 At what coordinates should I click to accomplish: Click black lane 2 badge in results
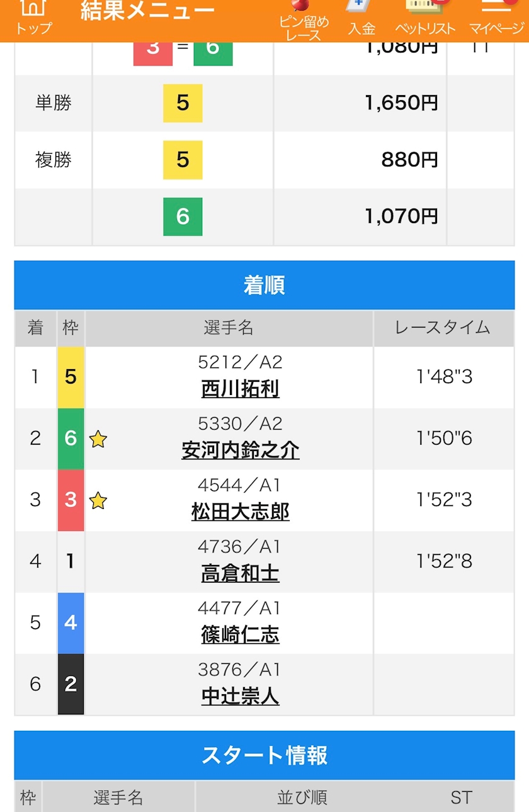(71, 684)
